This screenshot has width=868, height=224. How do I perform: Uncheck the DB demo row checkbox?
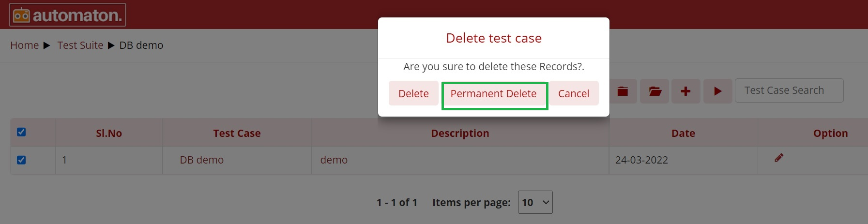[x=21, y=160]
